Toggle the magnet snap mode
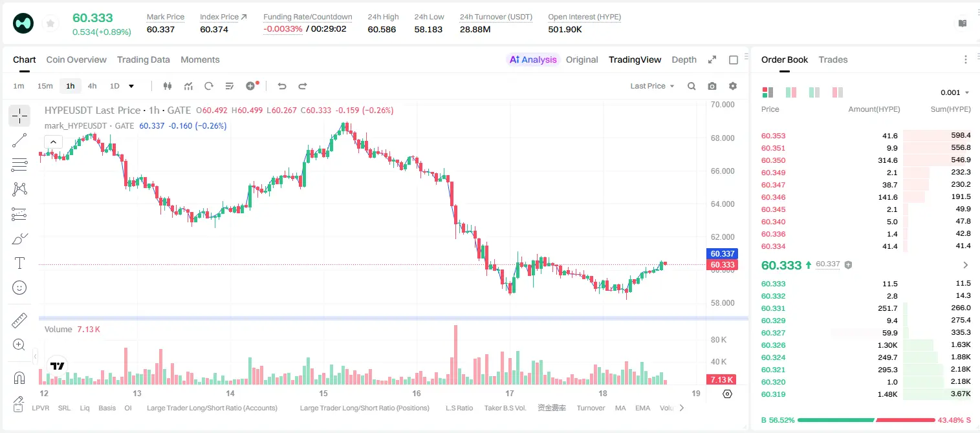Image resolution: width=980 pixels, height=433 pixels. [19, 378]
